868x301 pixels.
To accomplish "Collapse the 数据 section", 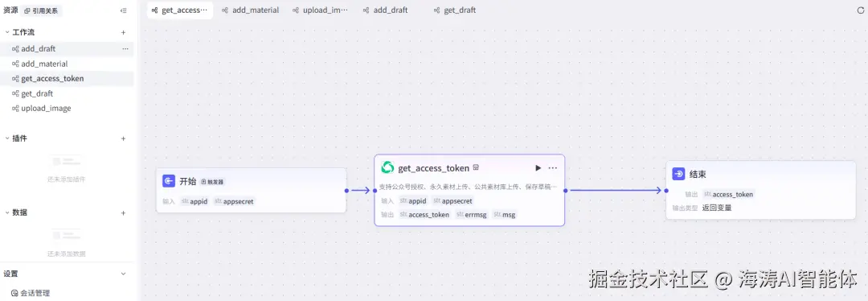I will click(7, 212).
